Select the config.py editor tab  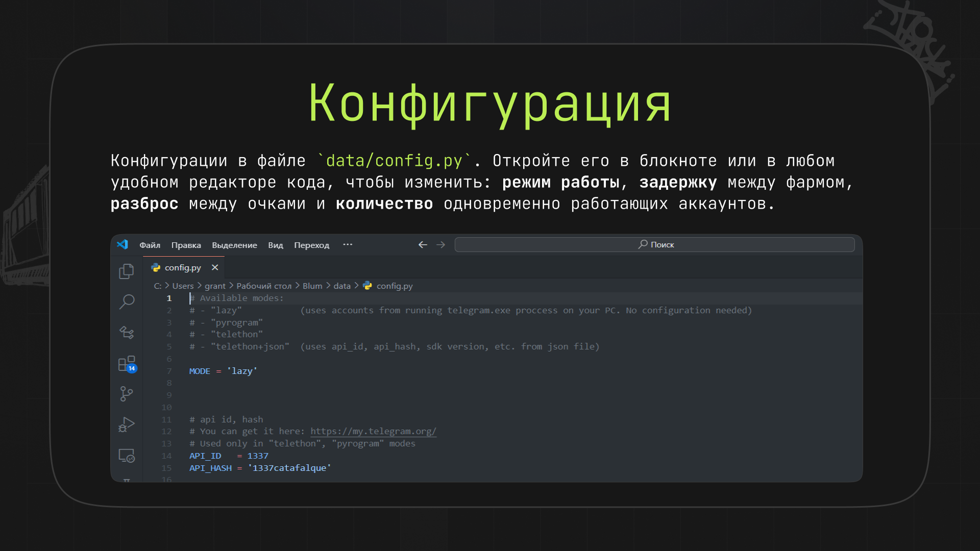point(183,267)
